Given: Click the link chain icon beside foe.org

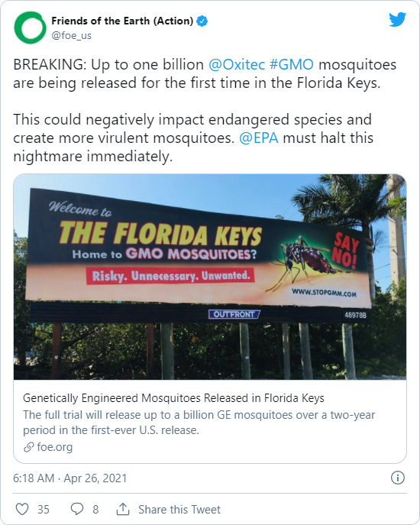Looking at the screenshot, I should point(29,447).
